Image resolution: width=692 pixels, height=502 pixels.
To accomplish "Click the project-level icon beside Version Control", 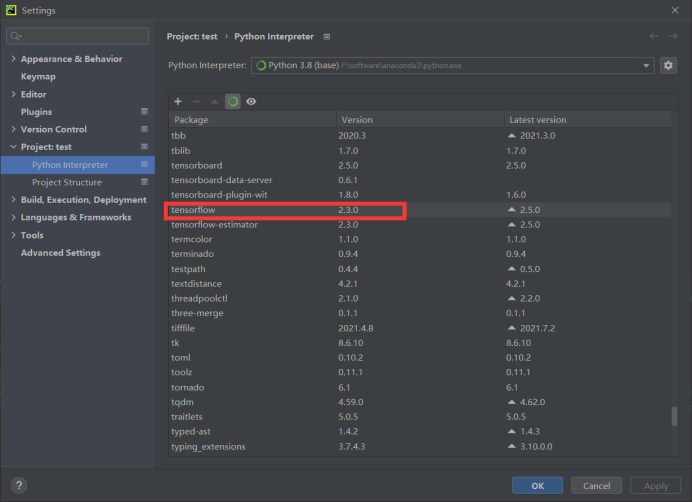I will point(144,129).
